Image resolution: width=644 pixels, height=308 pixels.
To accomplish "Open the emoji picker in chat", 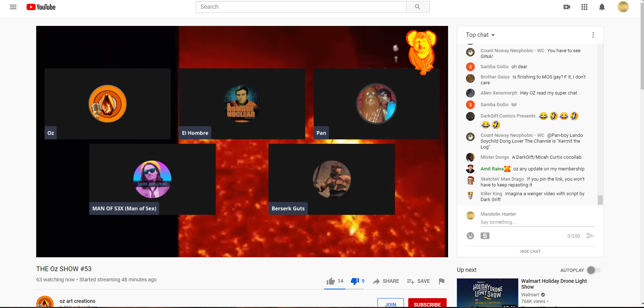I will click(x=470, y=236).
